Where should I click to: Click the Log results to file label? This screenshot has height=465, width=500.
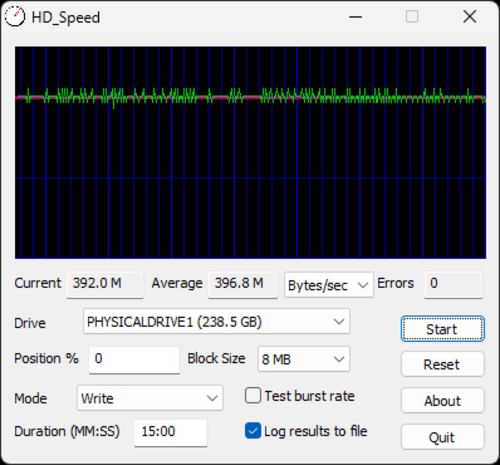tap(316, 431)
